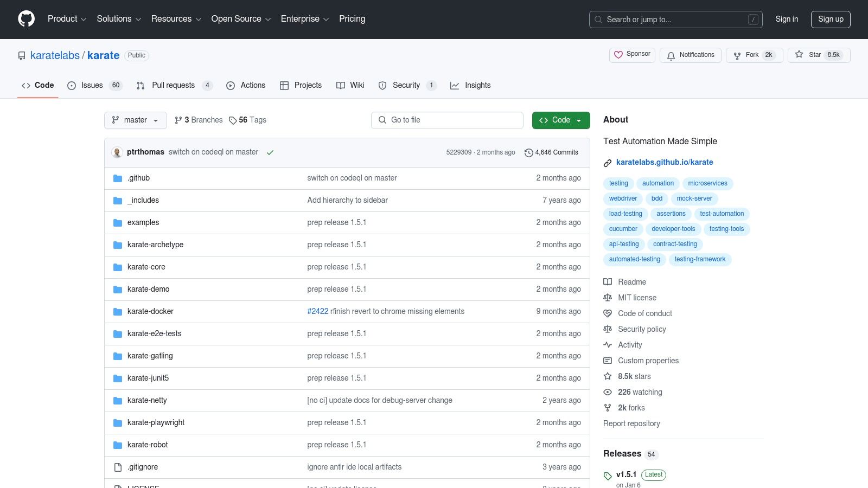
Task: Click the cucumber topic tag
Action: point(623,229)
